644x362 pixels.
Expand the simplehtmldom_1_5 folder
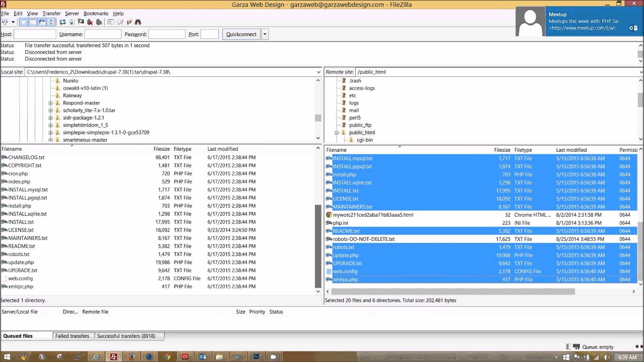click(50, 125)
